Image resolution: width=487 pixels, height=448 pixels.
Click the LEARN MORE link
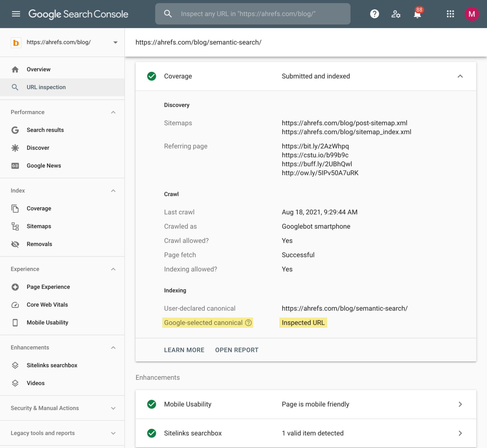(184, 350)
